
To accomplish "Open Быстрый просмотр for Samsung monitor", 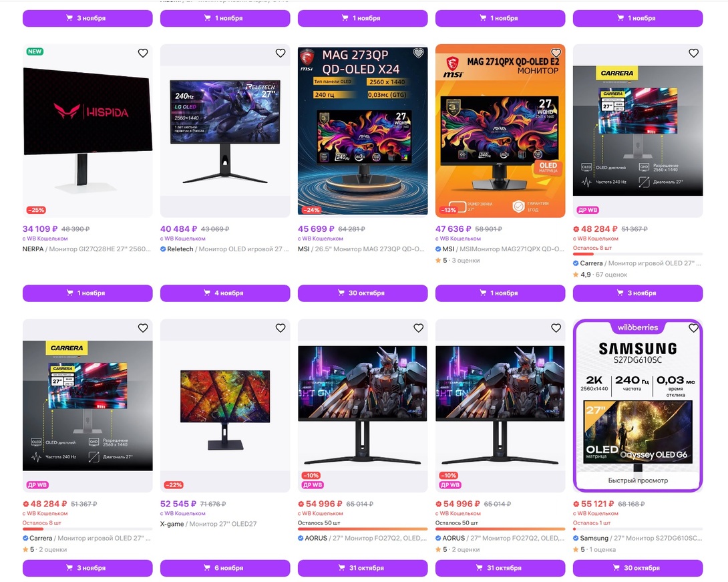I will (x=638, y=480).
